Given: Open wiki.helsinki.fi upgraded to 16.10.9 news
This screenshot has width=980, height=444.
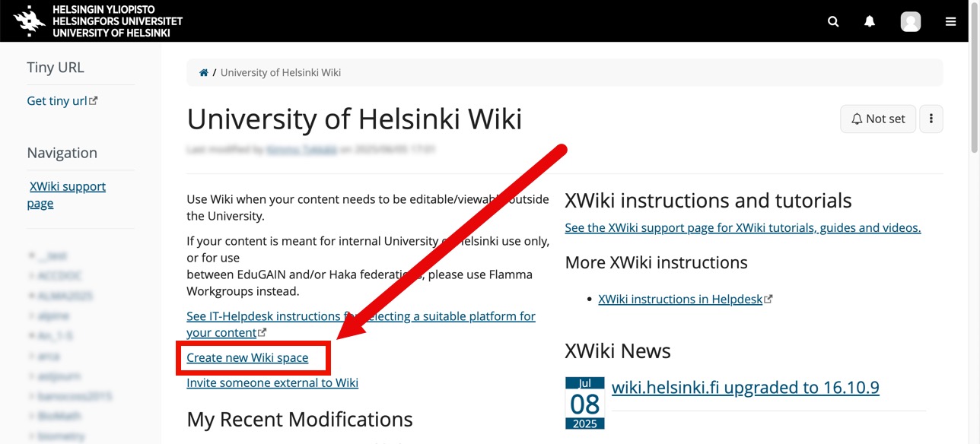Looking at the screenshot, I should pos(745,388).
